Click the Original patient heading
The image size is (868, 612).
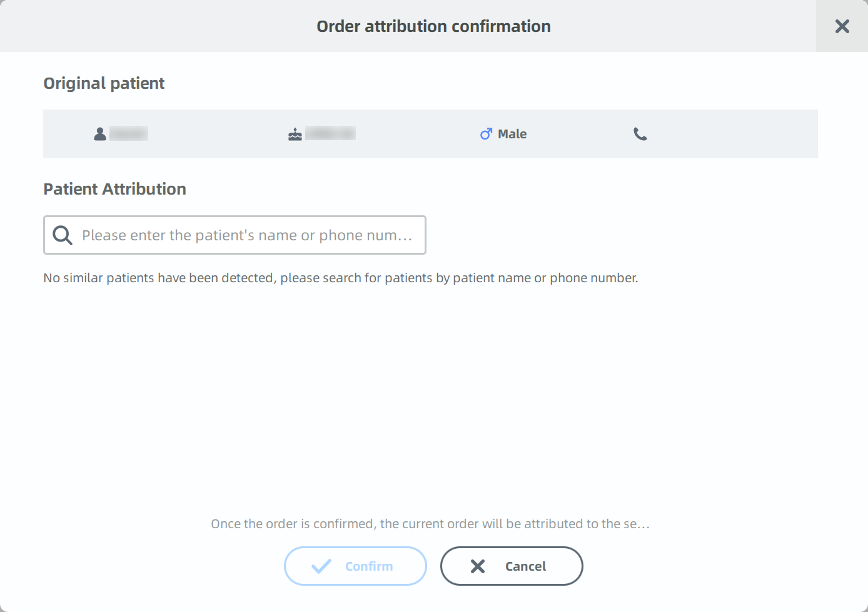pyautogui.click(x=104, y=83)
